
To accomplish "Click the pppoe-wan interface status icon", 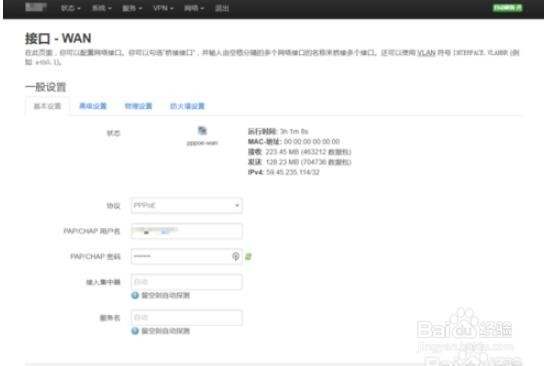I will 202,130.
